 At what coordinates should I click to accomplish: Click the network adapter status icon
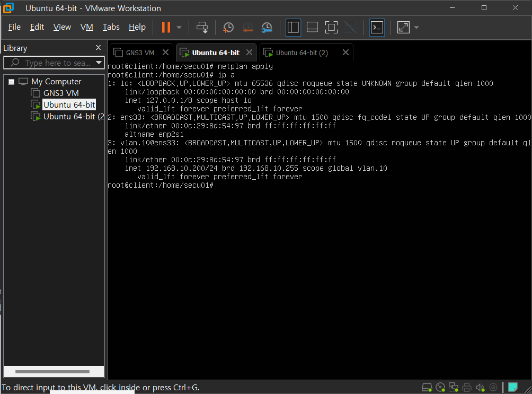coord(454,387)
